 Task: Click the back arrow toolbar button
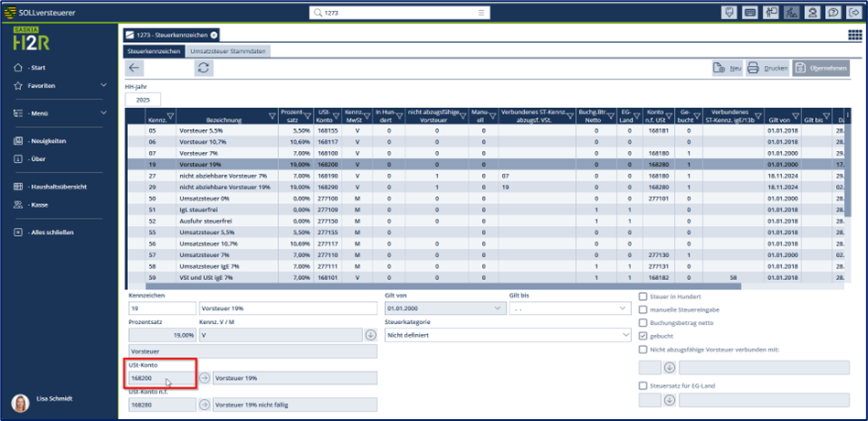click(x=134, y=68)
